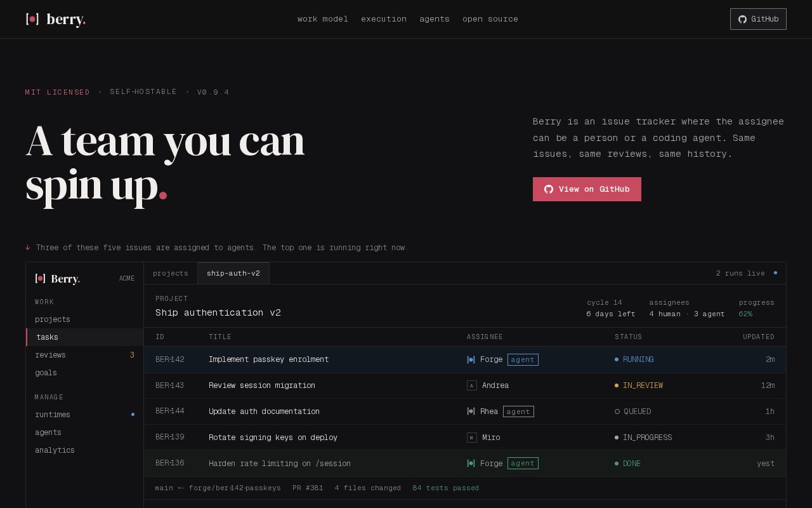Open 'agents' in the top navigation
Image resolution: width=812 pixels, height=508 pixels.
(x=435, y=19)
